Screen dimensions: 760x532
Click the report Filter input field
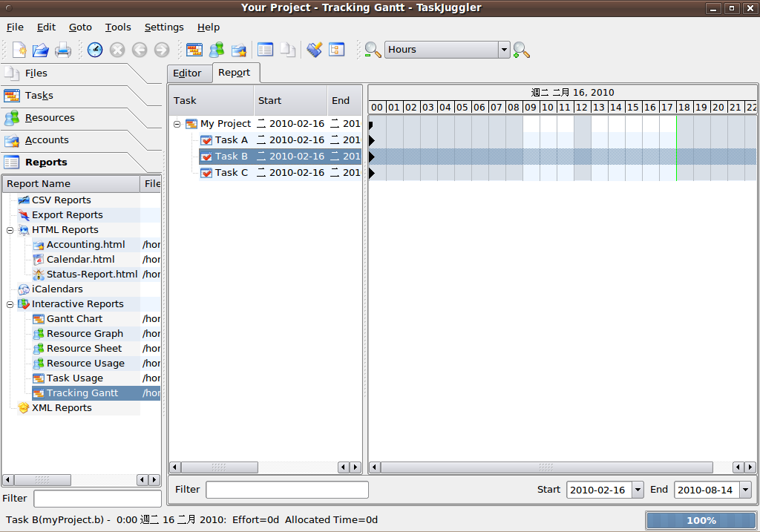[x=286, y=490]
